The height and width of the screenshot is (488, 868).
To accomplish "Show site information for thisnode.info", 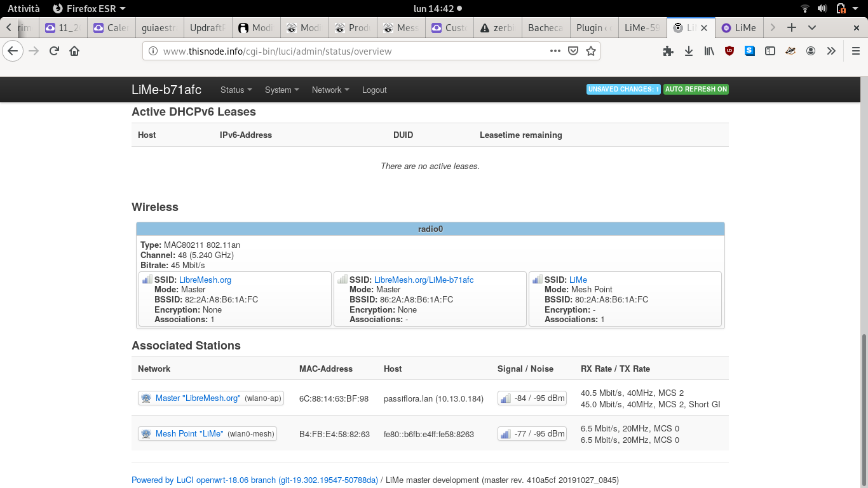I will tap(153, 51).
